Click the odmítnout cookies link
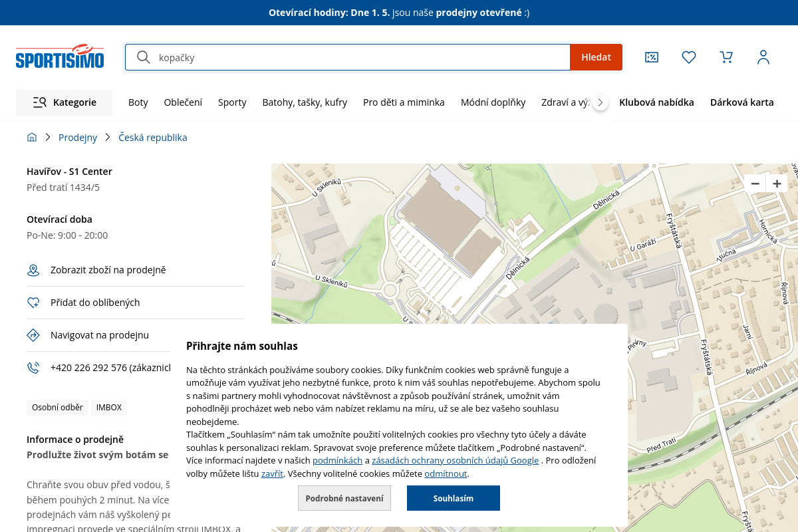The width and height of the screenshot is (798, 532). [446, 474]
